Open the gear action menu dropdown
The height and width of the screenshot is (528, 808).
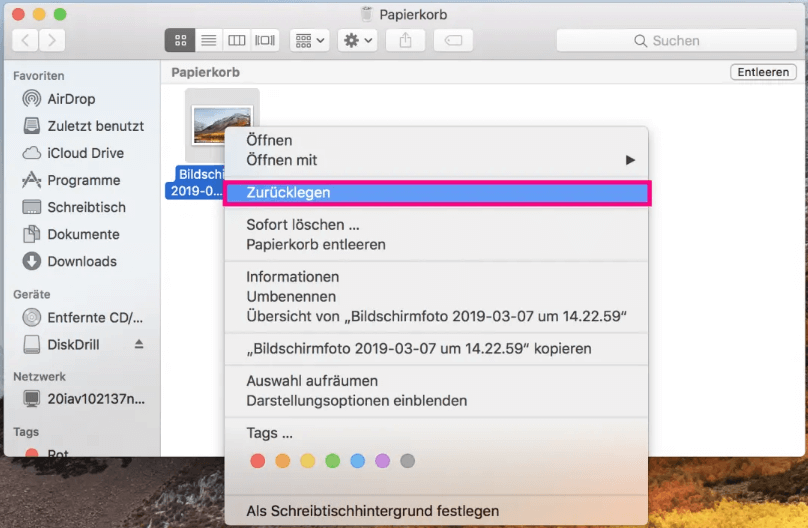357,41
